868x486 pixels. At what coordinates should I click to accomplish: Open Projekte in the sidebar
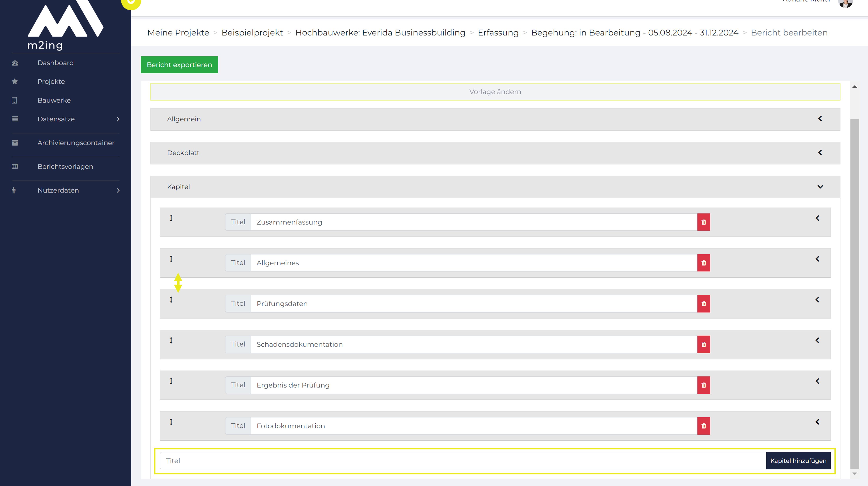(x=51, y=81)
